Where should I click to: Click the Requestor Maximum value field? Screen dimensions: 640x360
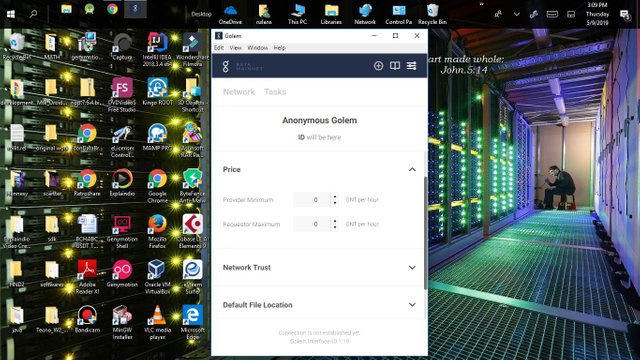pos(312,224)
